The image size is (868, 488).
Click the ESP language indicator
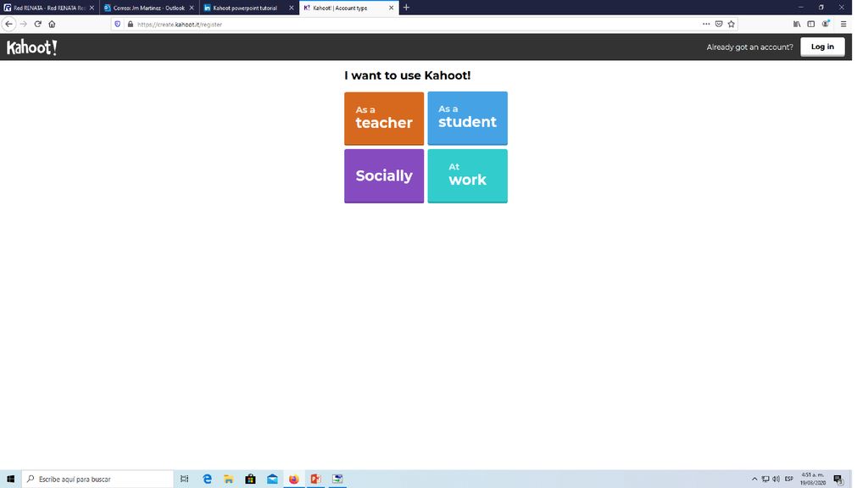pyautogui.click(x=789, y=479)
